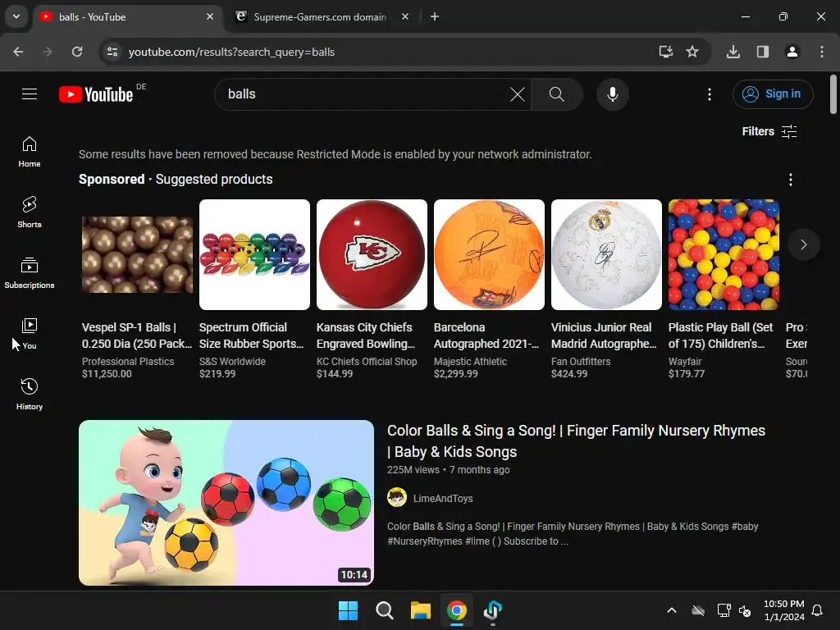Image resolution: width=840 pixels, height=630 pixels.
Task: Click Vespel SP-1 Balls product title
Action: pos(137,336)
